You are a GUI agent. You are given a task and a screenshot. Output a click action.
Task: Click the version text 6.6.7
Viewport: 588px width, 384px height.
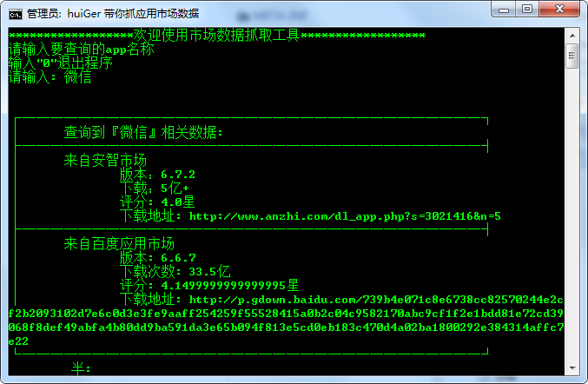pyautogui.click(x=178, y=258)
